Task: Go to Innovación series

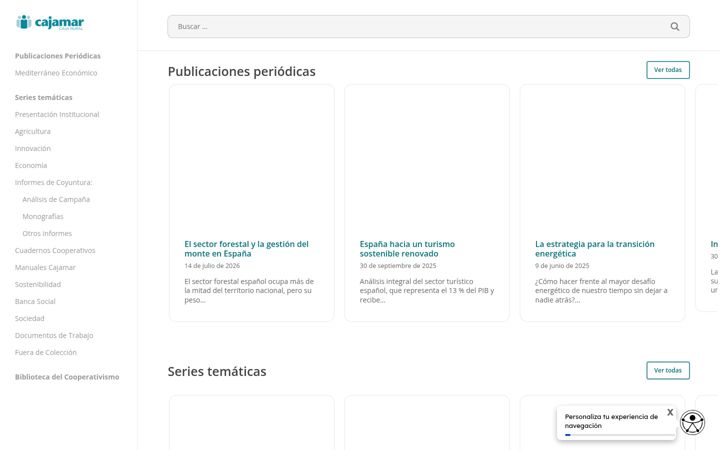Action: 33,148
